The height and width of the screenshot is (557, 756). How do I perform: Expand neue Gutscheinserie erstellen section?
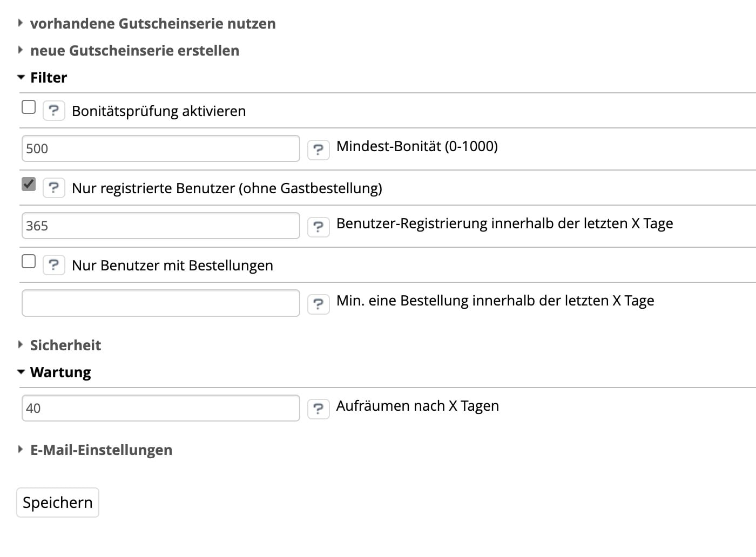(x=134, y=51)
